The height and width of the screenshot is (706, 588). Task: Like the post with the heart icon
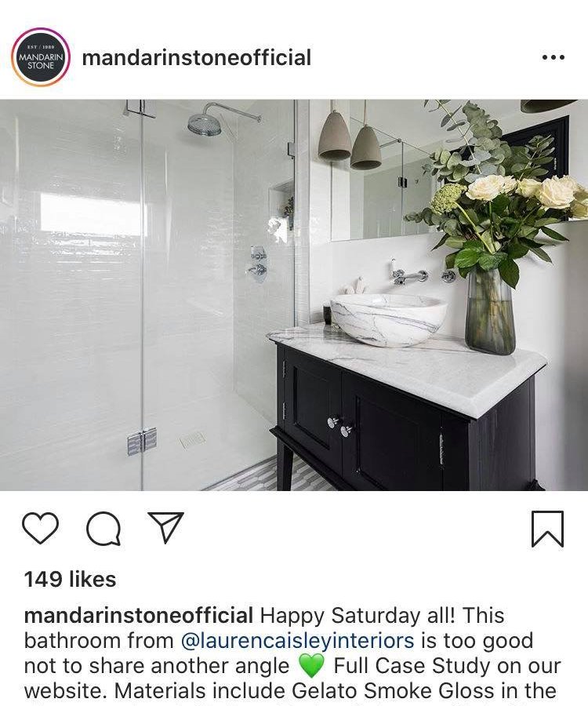[x=41, y=528]
